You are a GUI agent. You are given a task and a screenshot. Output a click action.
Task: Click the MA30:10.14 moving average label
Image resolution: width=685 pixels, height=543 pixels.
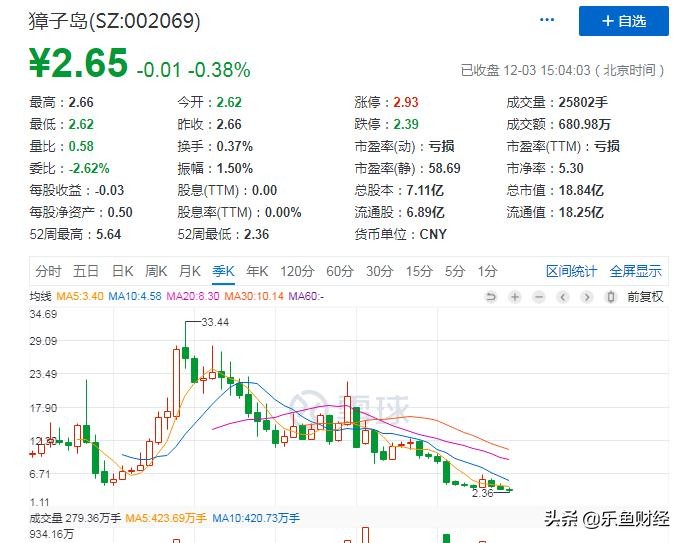coord(254,296)
